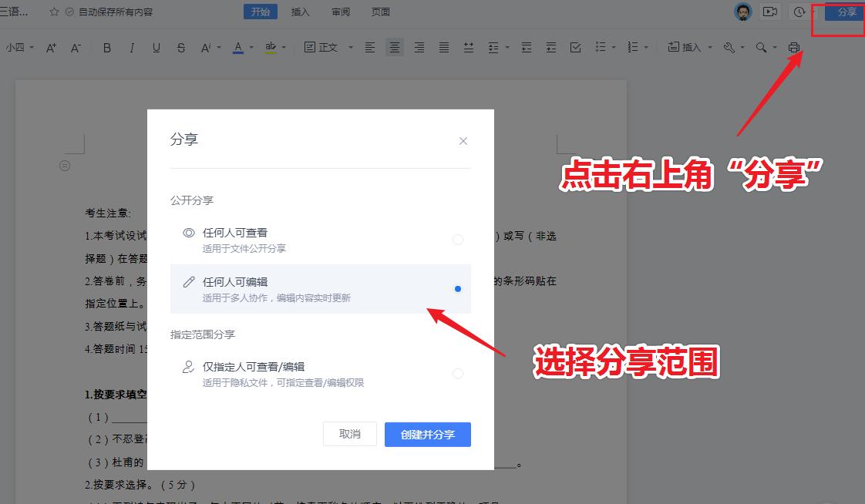Toggle underline formatting
The width and height of the screenshot is (865, 504).
tap(157, 47)
